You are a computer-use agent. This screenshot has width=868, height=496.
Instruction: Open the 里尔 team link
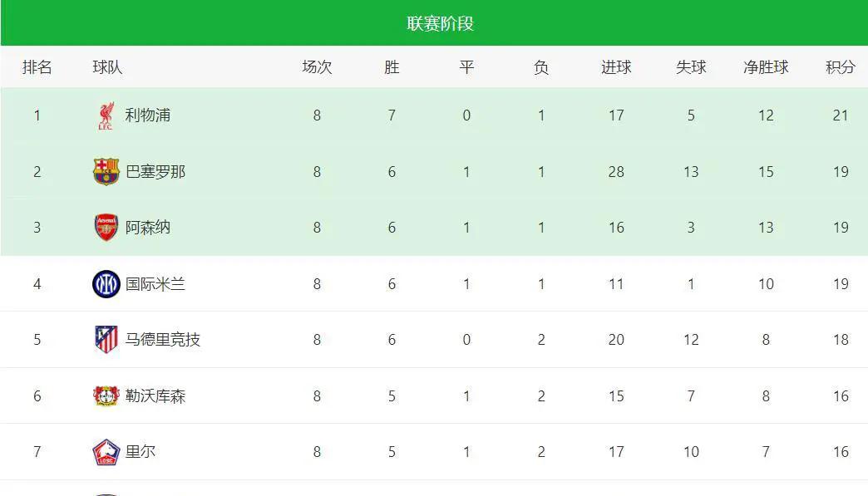141,452
